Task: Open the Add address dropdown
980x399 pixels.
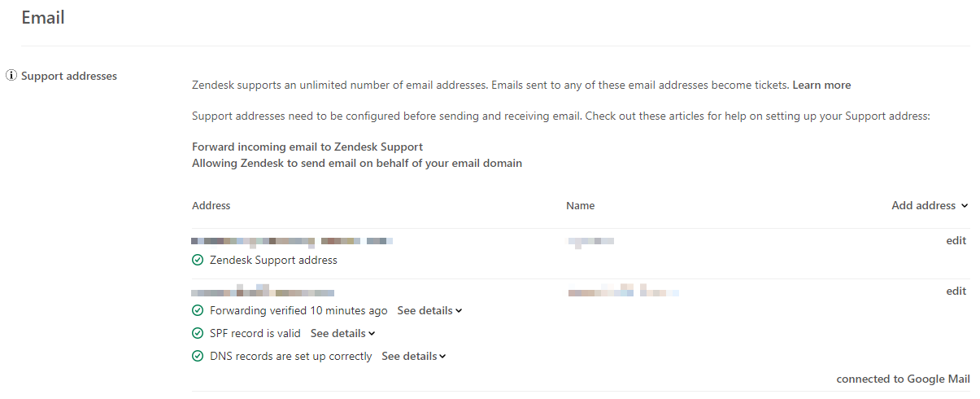Action: tap(930, 206)
